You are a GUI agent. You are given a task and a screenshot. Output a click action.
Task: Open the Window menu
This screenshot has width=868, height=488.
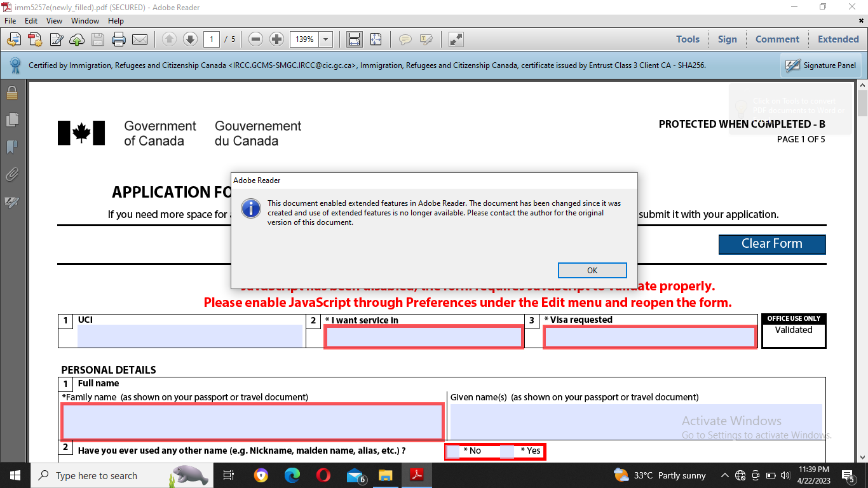(85, 21)
